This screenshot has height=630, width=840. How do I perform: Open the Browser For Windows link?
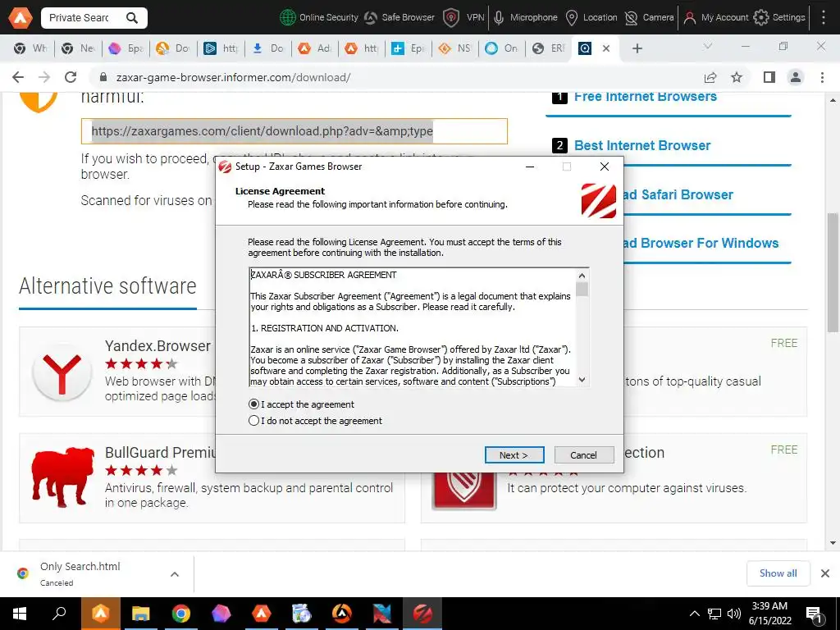pos(701,243)
